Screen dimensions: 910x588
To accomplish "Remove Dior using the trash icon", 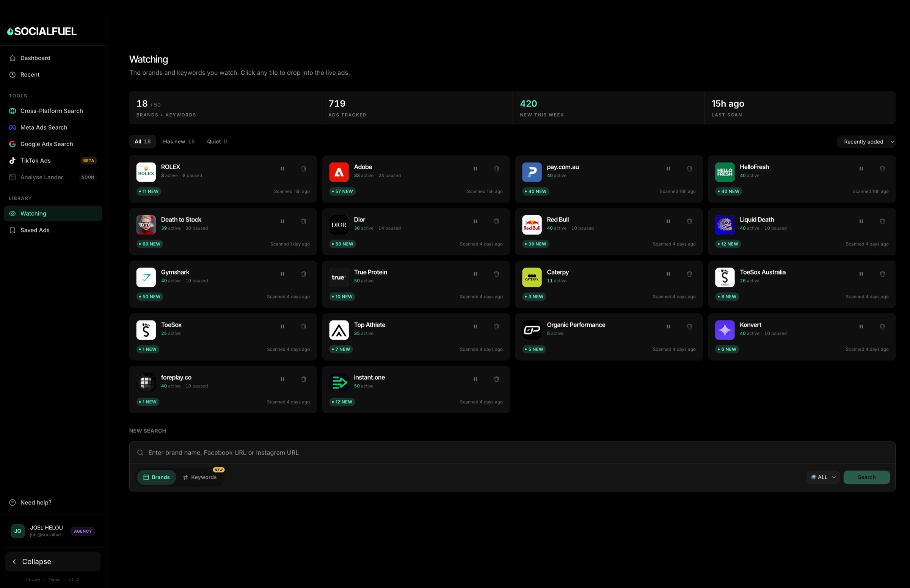I will point(496,221).
